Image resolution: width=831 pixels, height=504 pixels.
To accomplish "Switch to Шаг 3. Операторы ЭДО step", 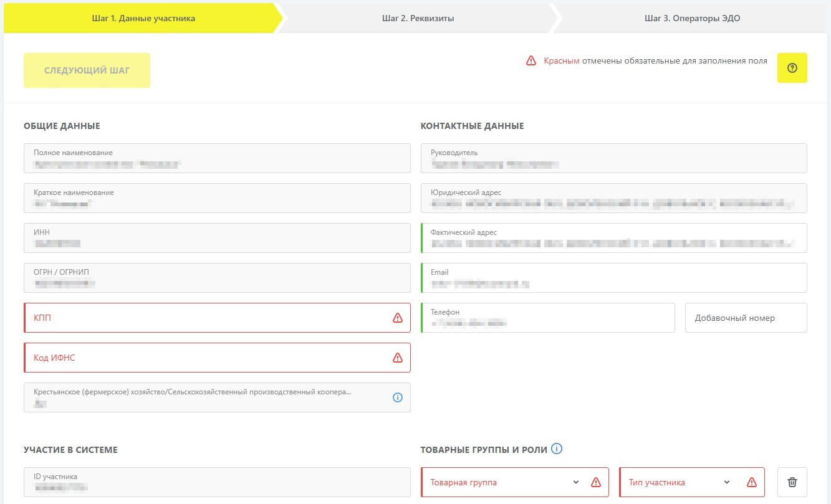I will point(692,18).
